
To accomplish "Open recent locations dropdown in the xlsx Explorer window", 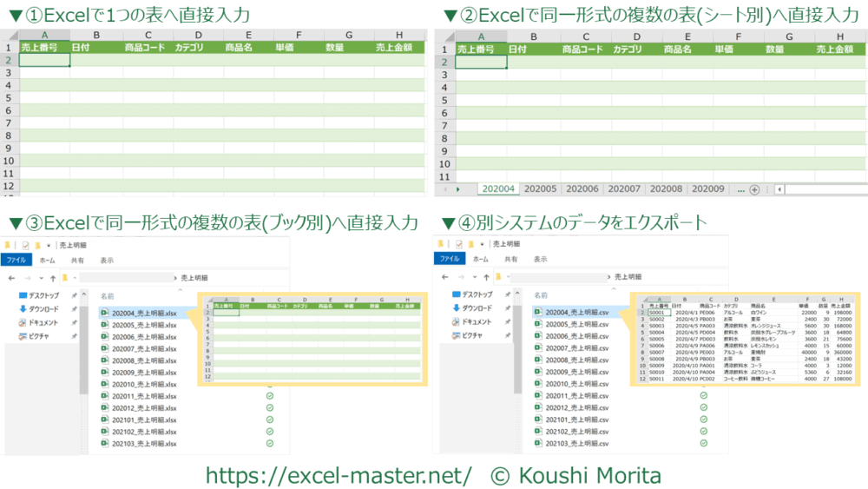I will (x=40, y=277).
